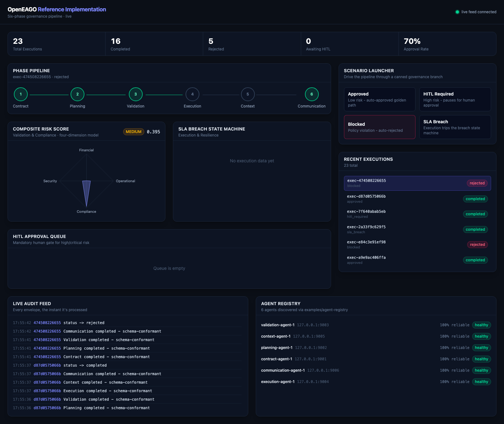Select execution exec-a9e9ac406ffa

(x=417, y=260)
